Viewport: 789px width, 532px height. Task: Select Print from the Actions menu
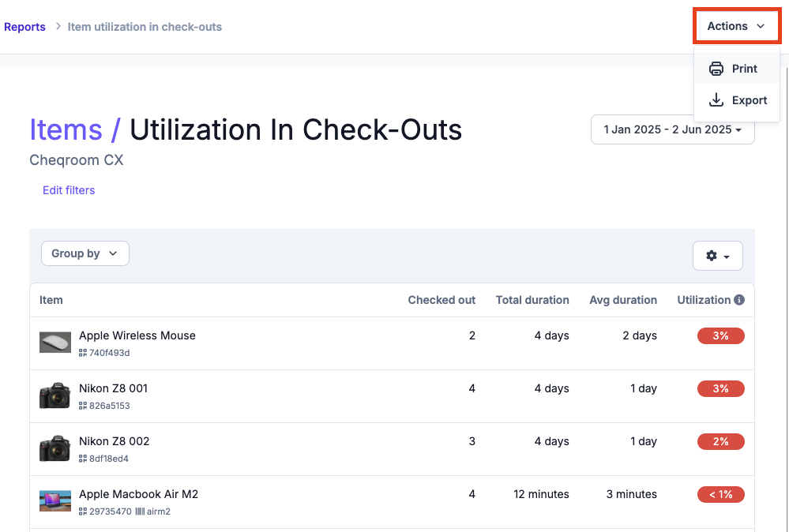click(737, 69)
